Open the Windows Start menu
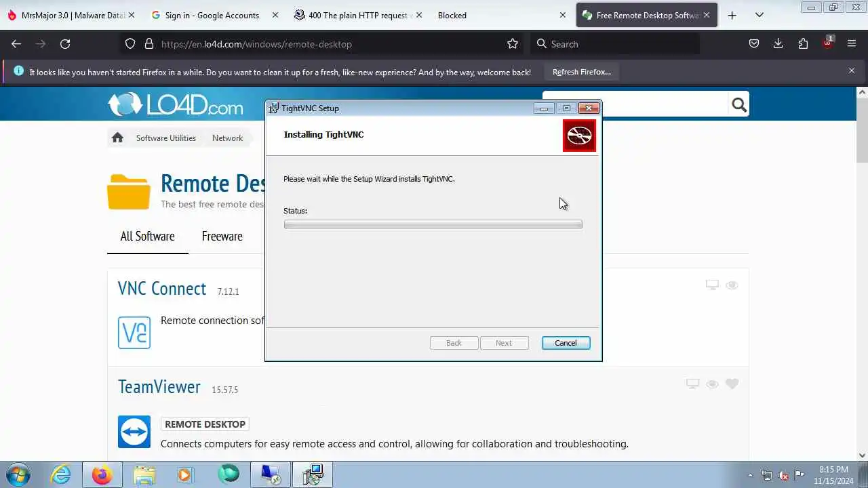The height and width of the screenshot is (488, 868). coord(18,474)
